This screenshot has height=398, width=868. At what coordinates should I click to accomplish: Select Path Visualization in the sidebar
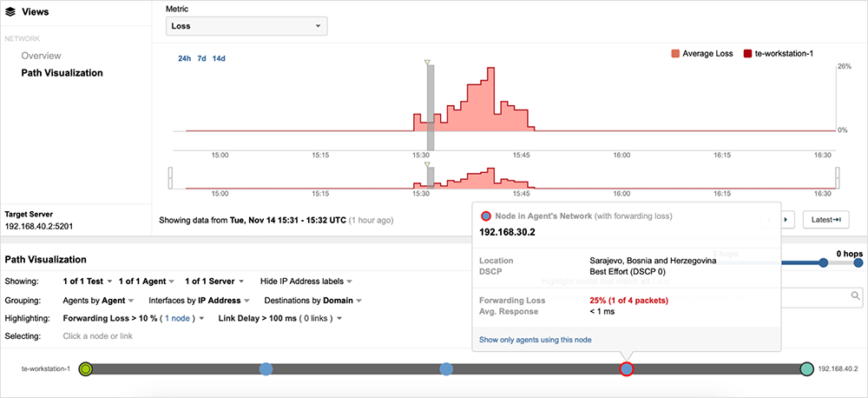coord(62,73)
